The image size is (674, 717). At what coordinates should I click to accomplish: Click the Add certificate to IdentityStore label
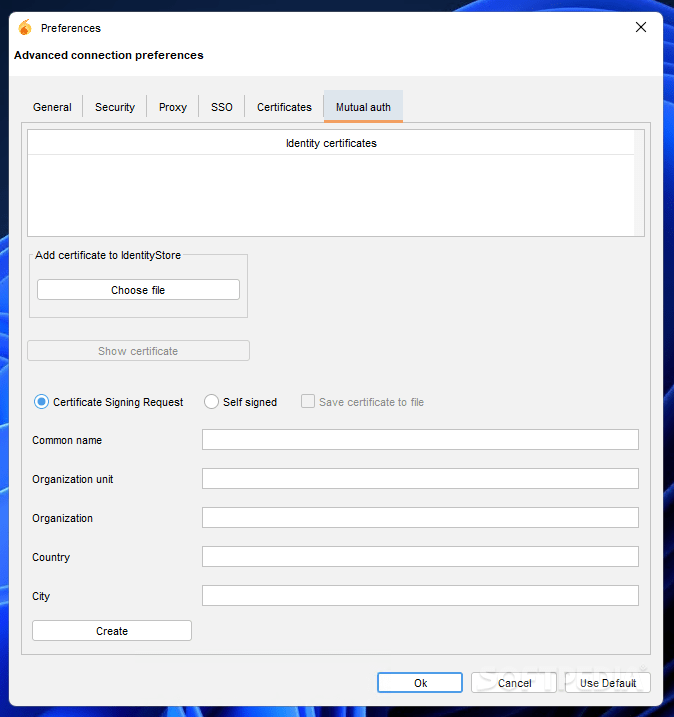point(108,255)
